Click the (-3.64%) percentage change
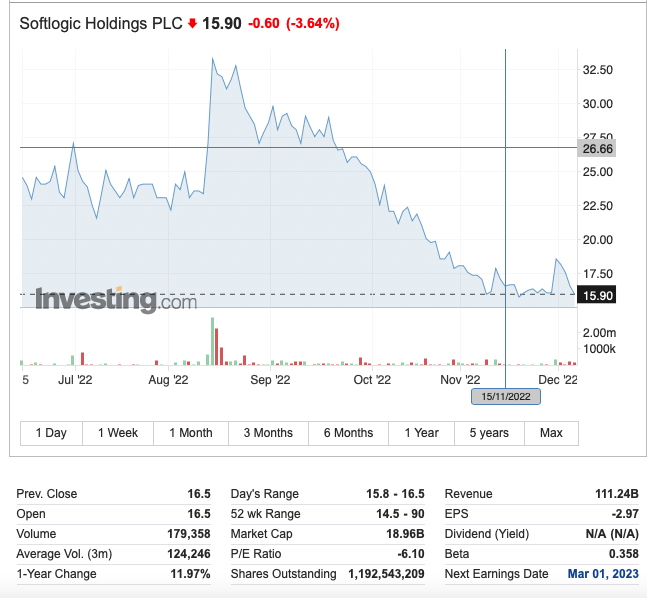Image resolution: width=647 pixels, height=598 pixels. point(313,24)
